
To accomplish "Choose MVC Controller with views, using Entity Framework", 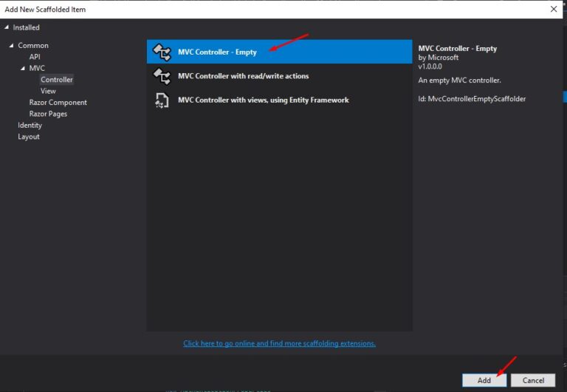I will coord(263,100).
